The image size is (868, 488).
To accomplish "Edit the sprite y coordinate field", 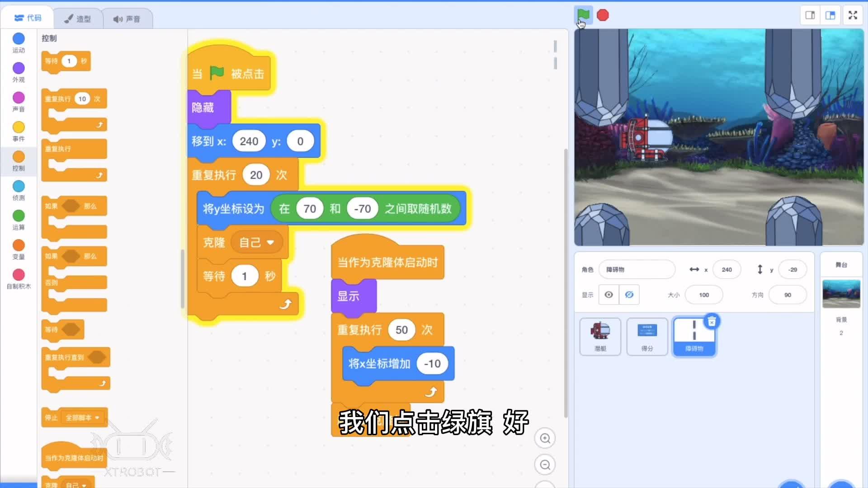I will 793,270.
